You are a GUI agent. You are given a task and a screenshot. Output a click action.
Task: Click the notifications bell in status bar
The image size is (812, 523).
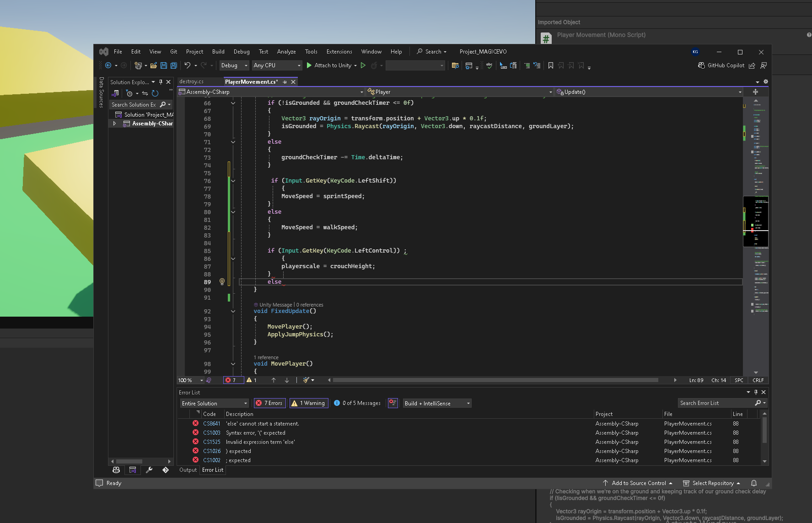tap(754, 483)
